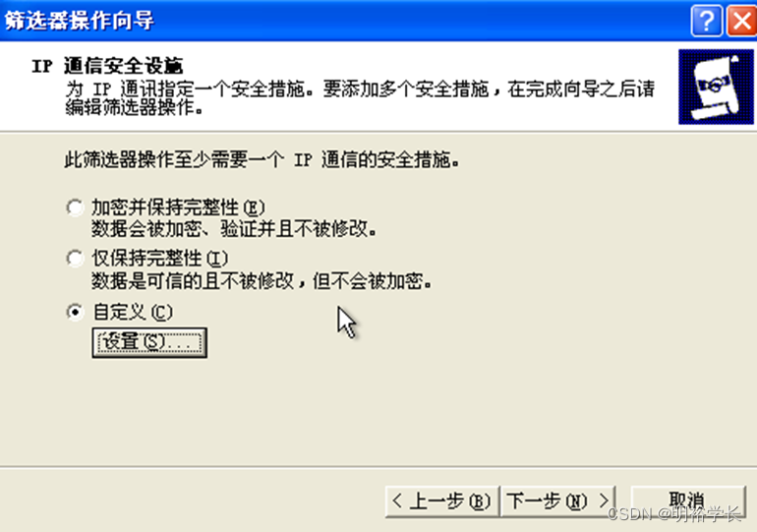Select the 加密并保持完整性(E) radio button
The image size is (757, 532).
(75, 207)
